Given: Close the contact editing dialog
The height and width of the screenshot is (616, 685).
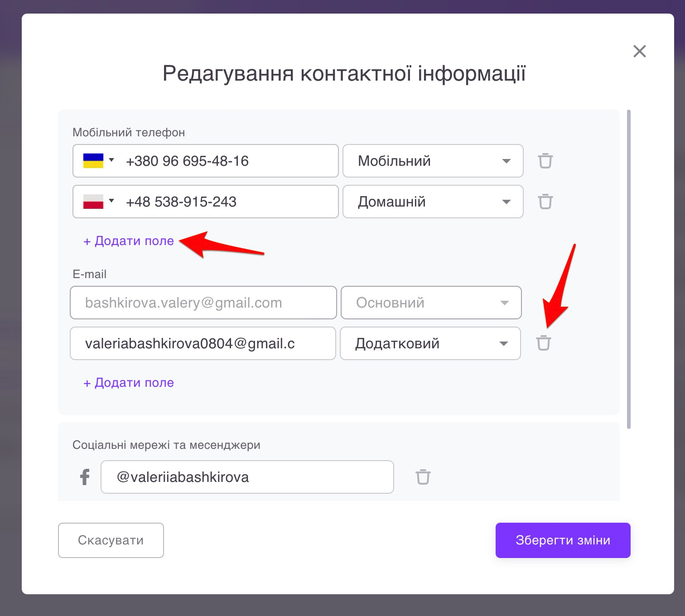Looking at the screenshot, I should [639, 51].
